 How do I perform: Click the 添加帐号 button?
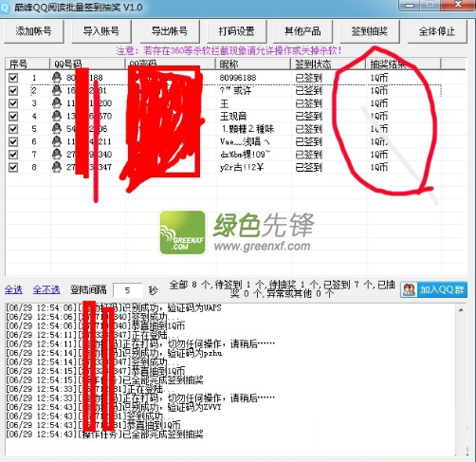click(34, 31)
